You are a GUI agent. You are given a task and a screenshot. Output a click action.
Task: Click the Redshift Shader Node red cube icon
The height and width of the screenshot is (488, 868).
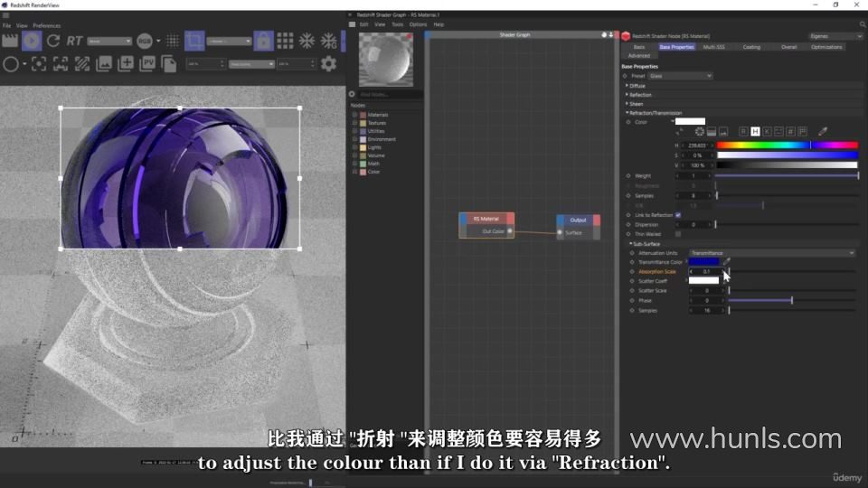pyautogui.click(x=626, y=36)
